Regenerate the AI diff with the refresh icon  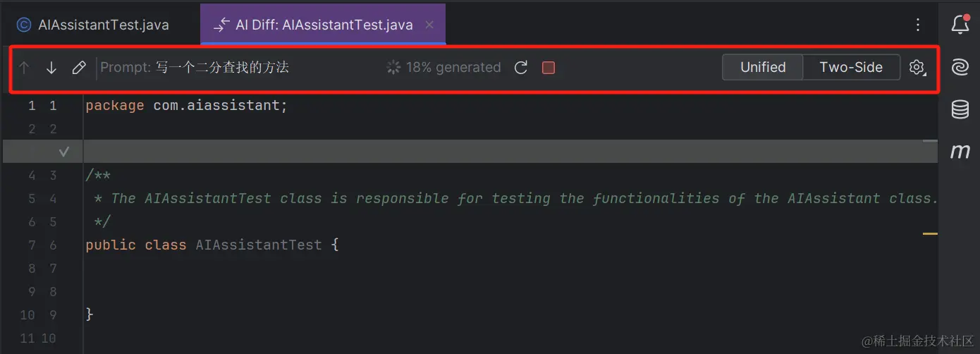tap(521, 68)
